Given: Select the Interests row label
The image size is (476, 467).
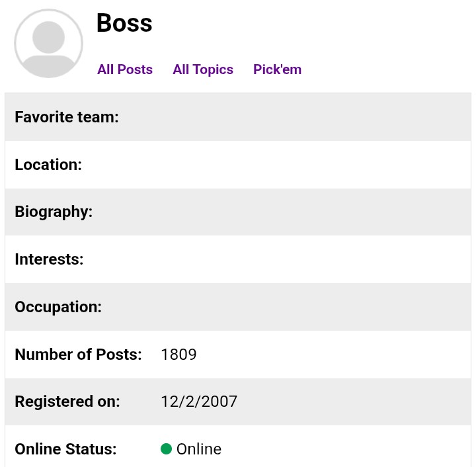Looking at the screenshot, I should (x=49, y=259).
